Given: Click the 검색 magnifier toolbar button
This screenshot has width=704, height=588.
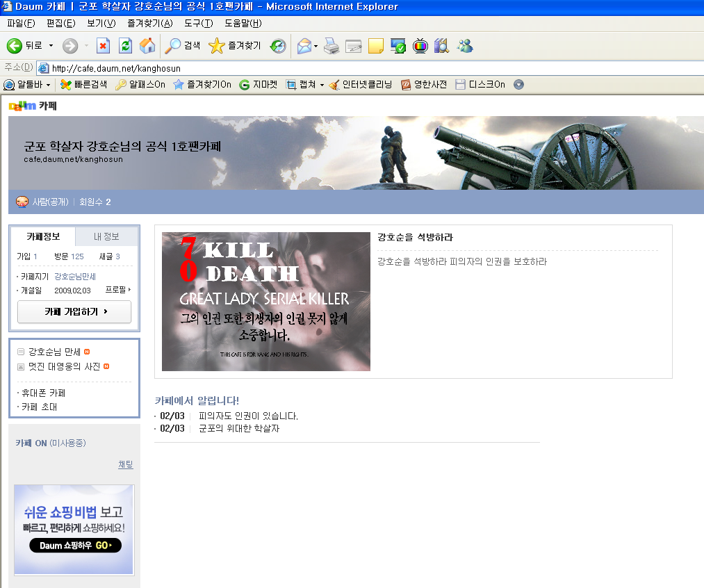Looking at the screenshot, I should [182, 46].
